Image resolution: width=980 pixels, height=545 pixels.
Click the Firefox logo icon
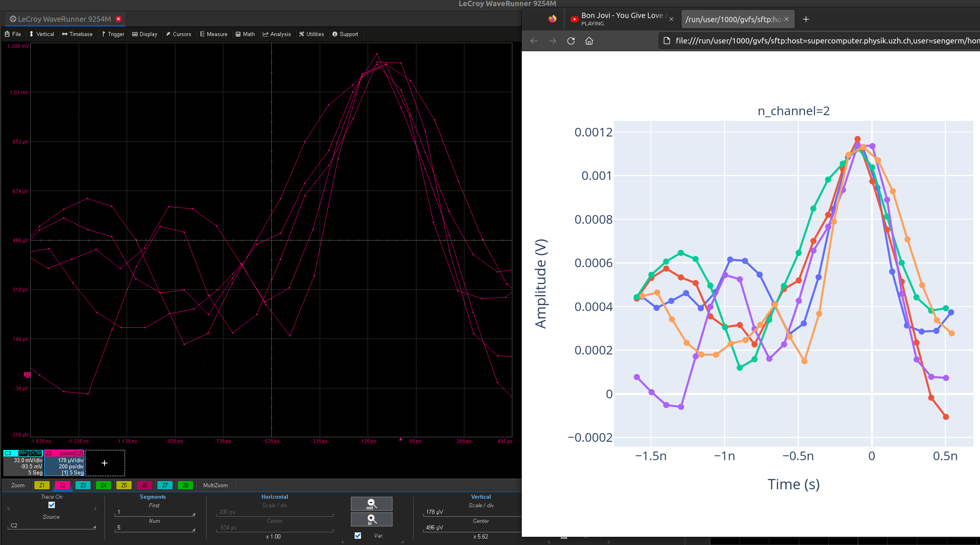click(x=553, y=19)
